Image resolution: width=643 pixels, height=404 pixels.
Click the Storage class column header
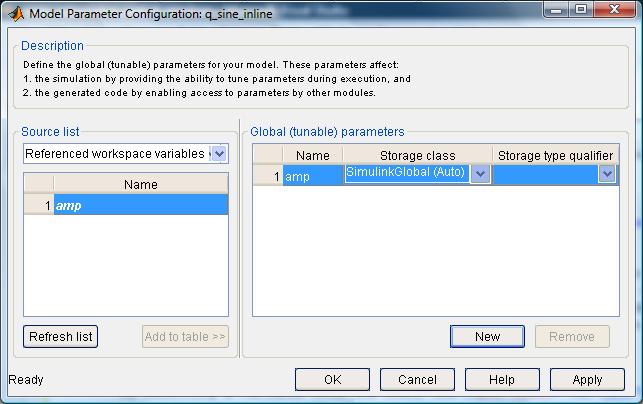[417, 155]
